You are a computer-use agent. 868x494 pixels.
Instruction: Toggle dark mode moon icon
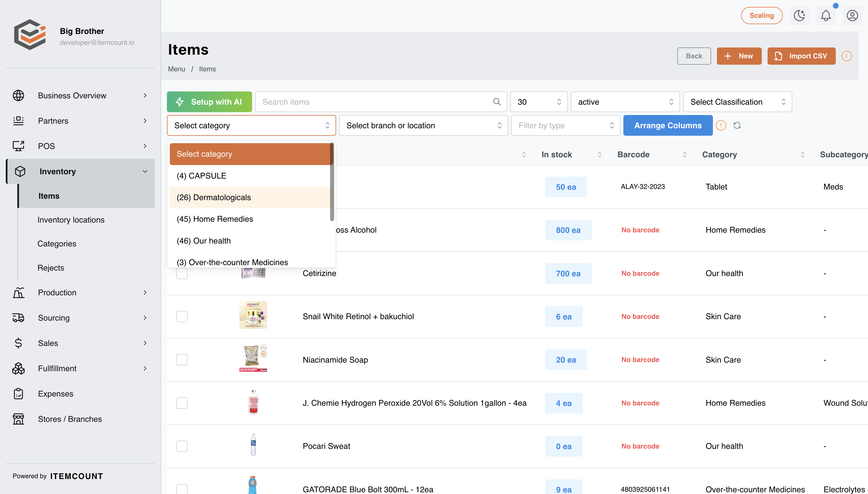pos(800,16)
